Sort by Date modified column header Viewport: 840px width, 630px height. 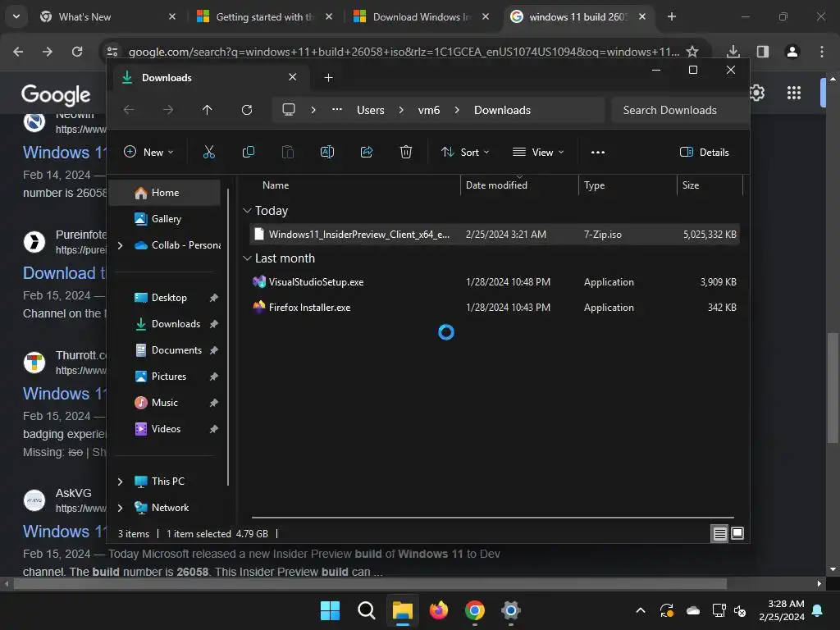coord(518,185)
